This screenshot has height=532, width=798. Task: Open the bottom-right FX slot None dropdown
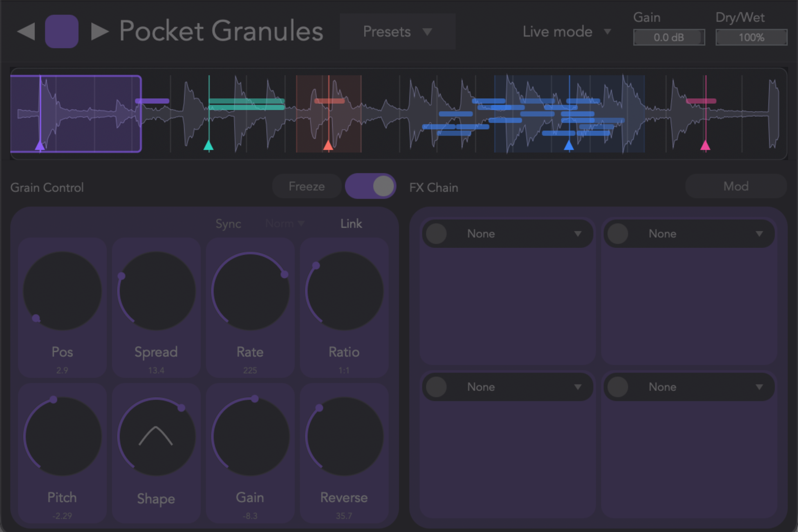click(x=689, y=387)
